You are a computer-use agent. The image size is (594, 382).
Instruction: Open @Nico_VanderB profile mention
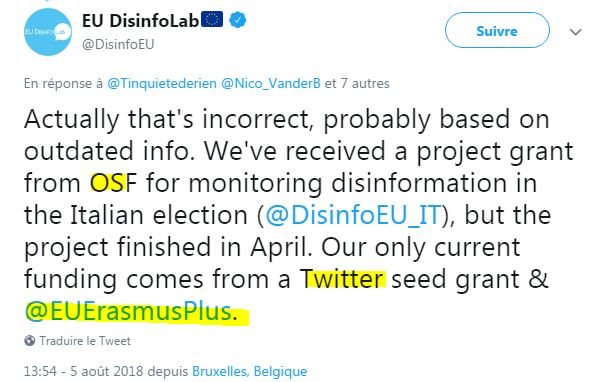click(271, 83)
